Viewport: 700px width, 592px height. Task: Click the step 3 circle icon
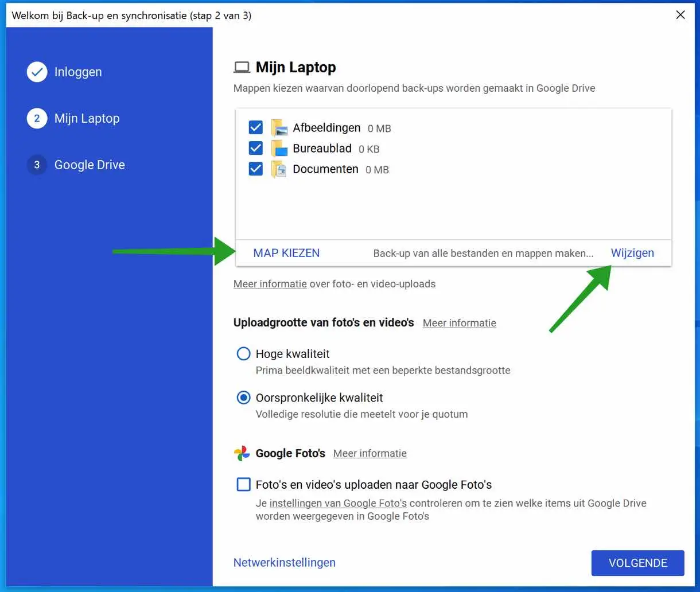tap(37, 165)
